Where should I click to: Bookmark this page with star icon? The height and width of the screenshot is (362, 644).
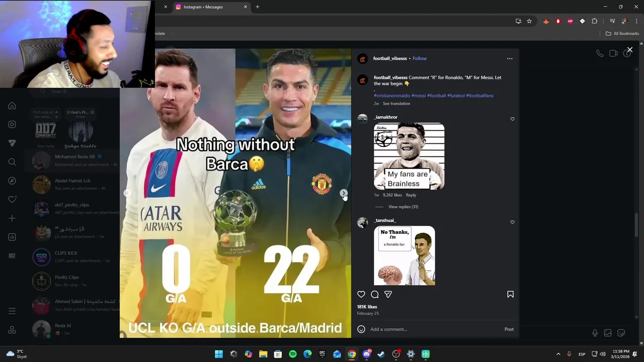coord(529,21)
